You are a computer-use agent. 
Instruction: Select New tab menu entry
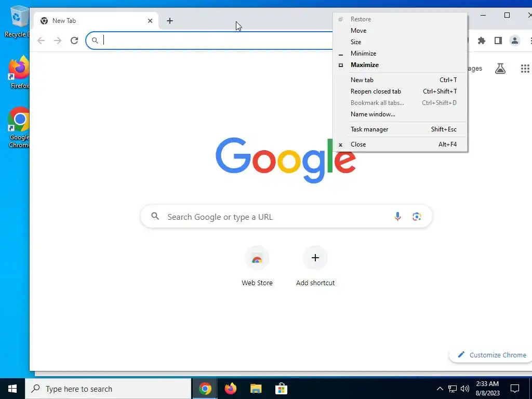[x=400, y=80]
